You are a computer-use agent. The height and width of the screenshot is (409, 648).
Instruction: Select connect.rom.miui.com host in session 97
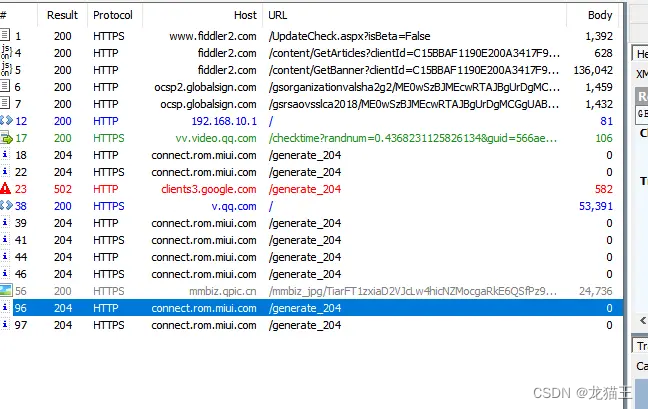[204, 325]
